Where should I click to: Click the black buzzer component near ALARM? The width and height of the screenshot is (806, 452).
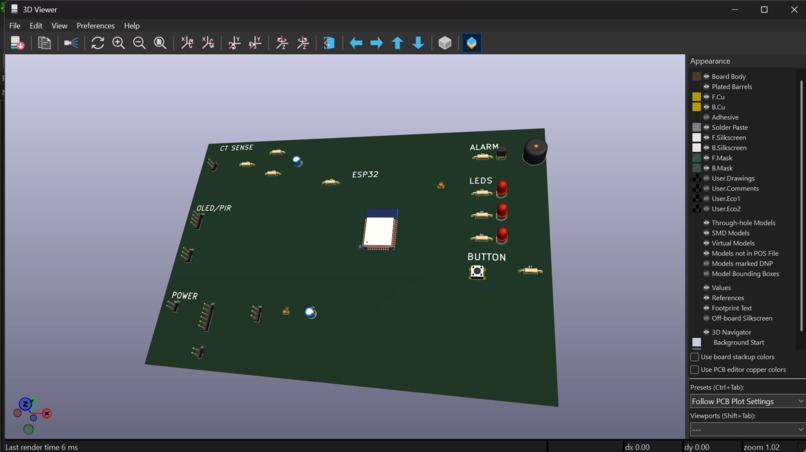tap(535, 151)
